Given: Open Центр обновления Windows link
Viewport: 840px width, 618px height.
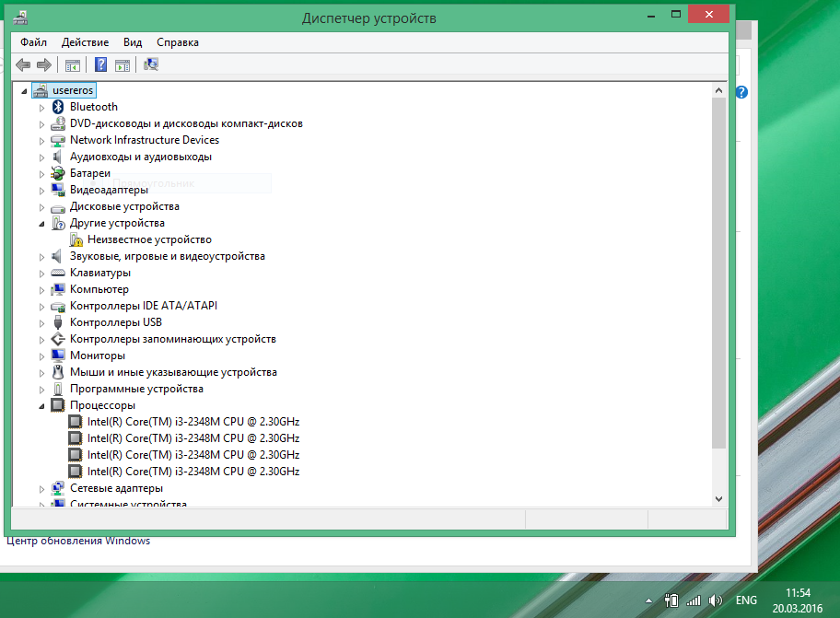Looking at the screenshot, I should point(78,541).
